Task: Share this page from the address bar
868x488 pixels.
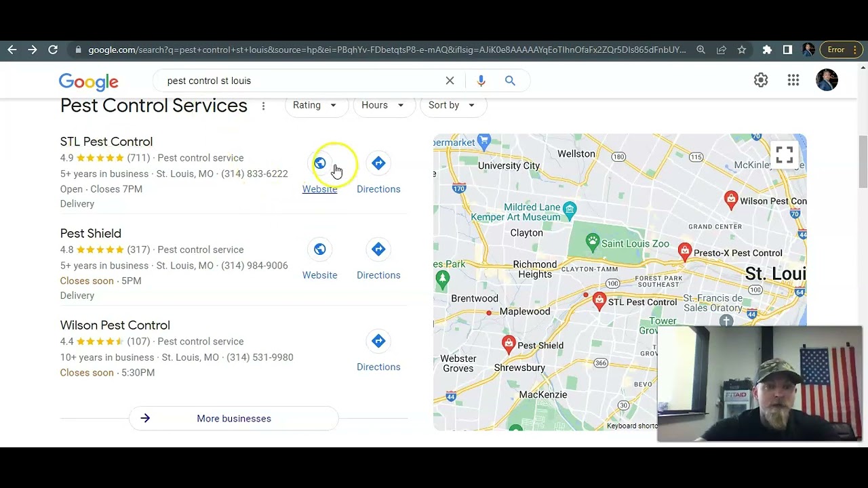Action: 722,49
